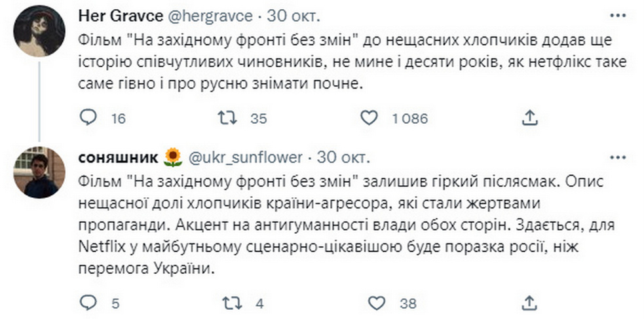
Task: Open Her Gravce's profile picture
Action: point(39,31)
